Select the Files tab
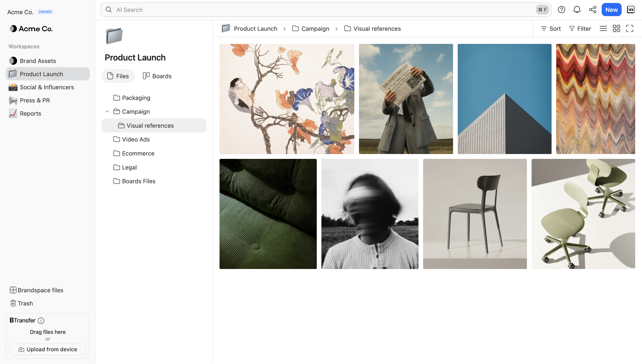The height and width of the screenshot is (364, 642). tap(118, 76)
